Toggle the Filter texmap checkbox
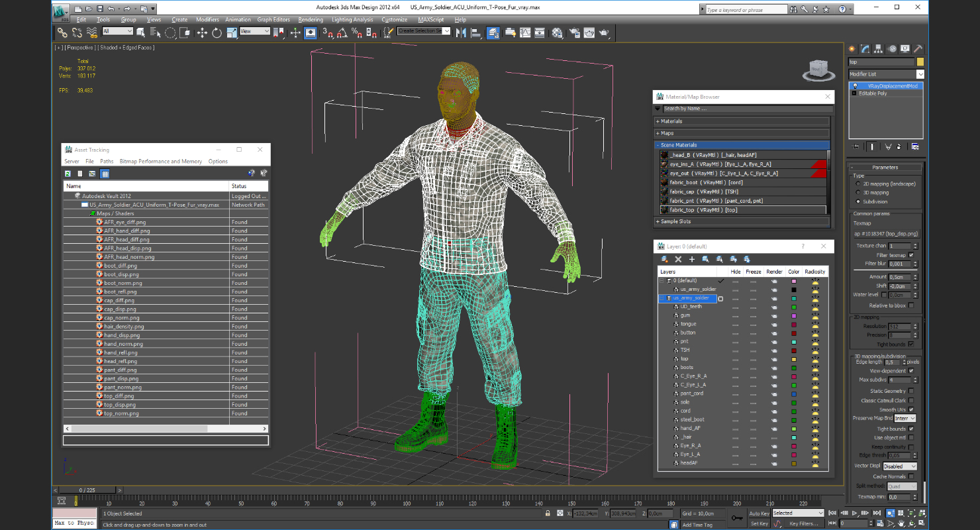This screenshot has width=980, height=530. (x=911, y=255)
